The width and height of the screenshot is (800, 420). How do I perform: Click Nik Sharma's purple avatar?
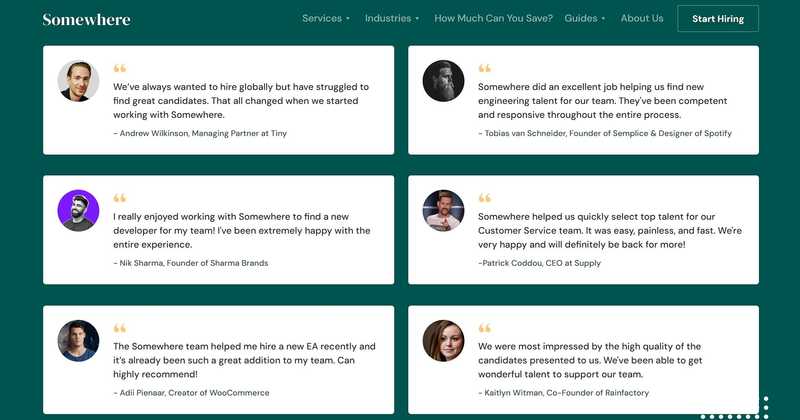78,210
